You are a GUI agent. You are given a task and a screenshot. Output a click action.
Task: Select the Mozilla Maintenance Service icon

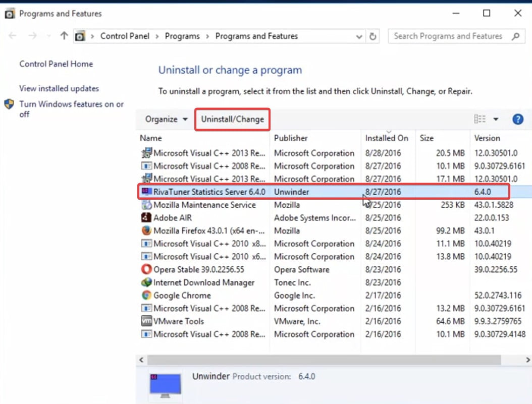point(146,205)
